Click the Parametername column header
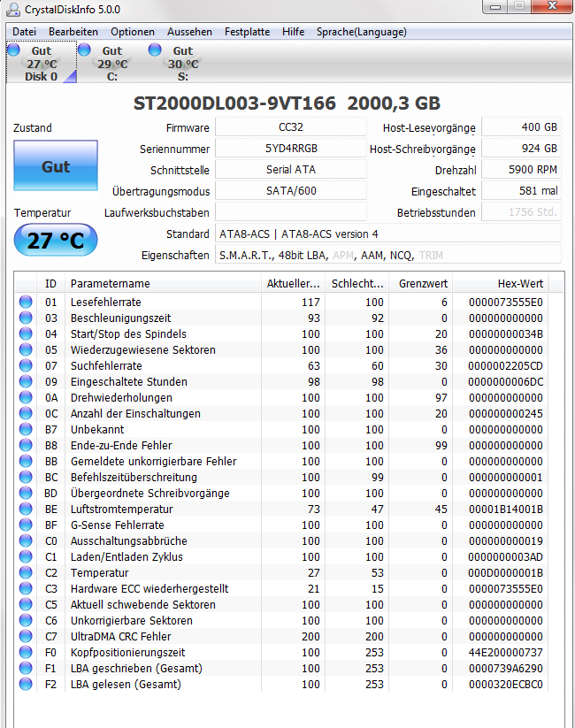This screenshot has height=728, width=575. tap(163, 283)
